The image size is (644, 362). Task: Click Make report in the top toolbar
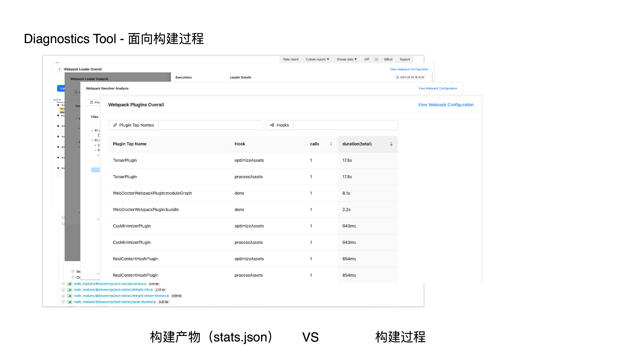pos(291,59)
